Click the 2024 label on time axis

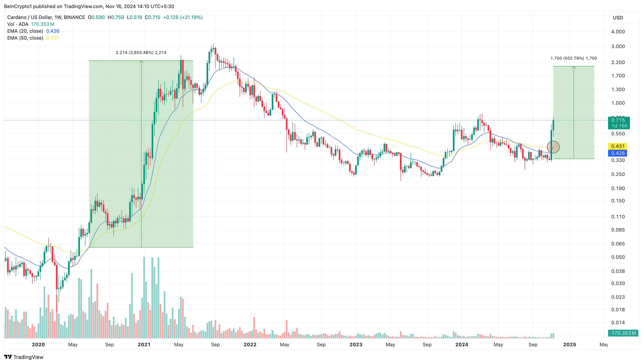coord(461,344)
